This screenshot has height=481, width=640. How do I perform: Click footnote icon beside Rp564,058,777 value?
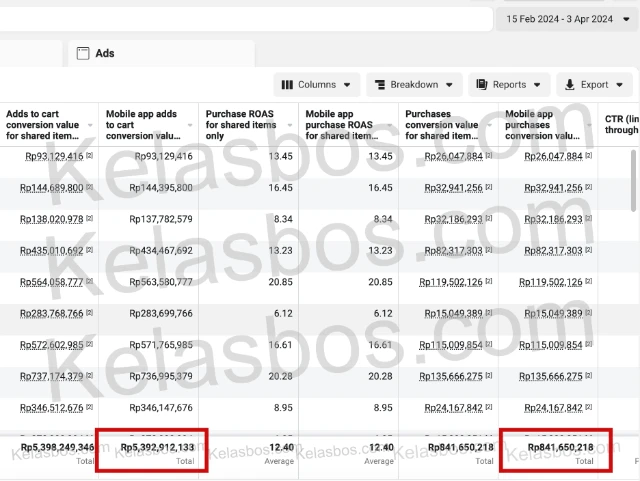(89, 282)
